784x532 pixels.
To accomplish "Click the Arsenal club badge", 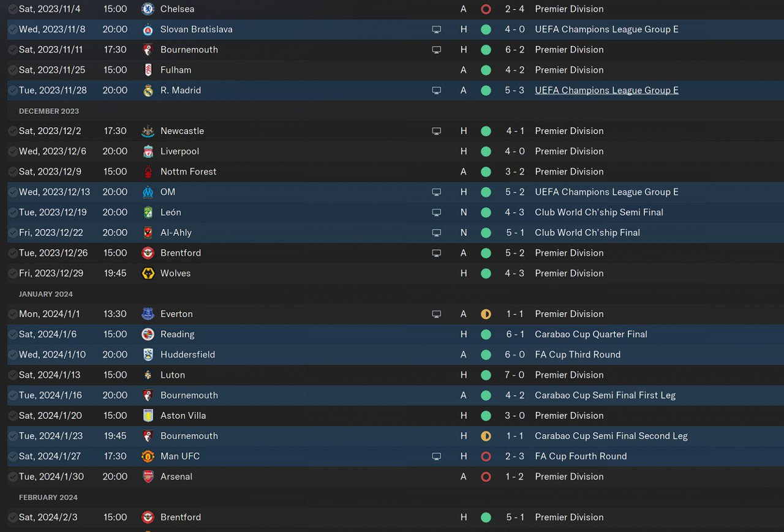I will (148, 476).
